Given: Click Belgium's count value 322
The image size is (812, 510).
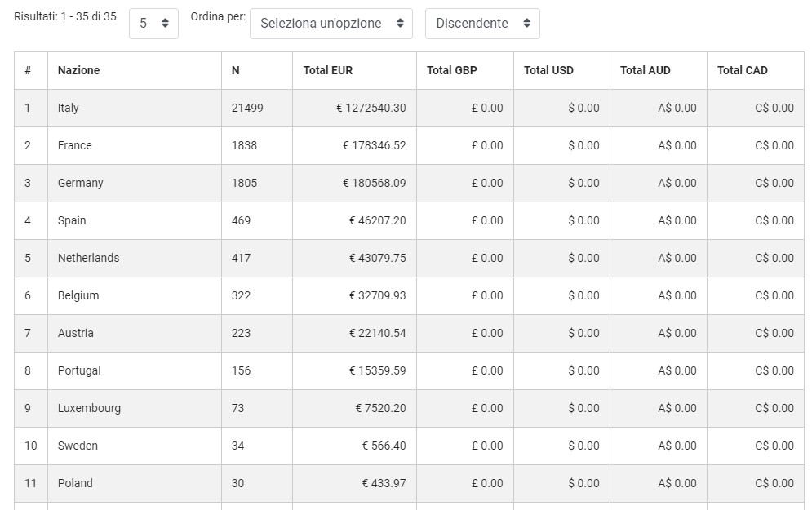Looking at the screenshot, I should tap(241, 295).
